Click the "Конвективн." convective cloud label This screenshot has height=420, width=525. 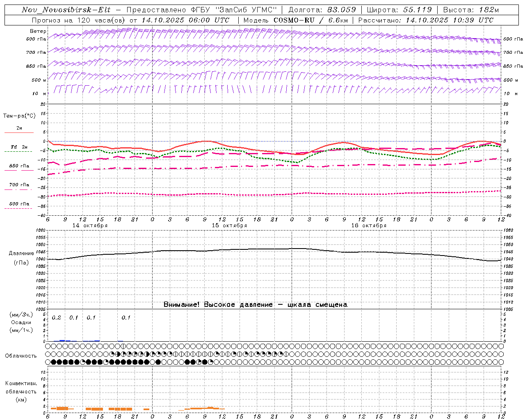21,383
